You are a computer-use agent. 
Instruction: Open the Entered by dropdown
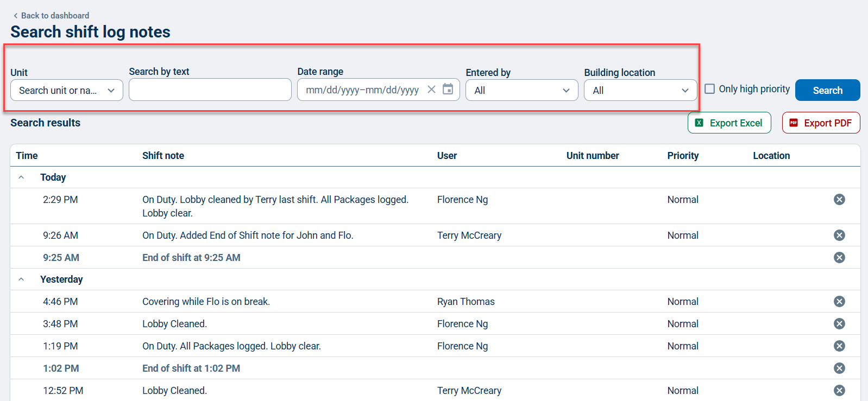coord(522,90)
